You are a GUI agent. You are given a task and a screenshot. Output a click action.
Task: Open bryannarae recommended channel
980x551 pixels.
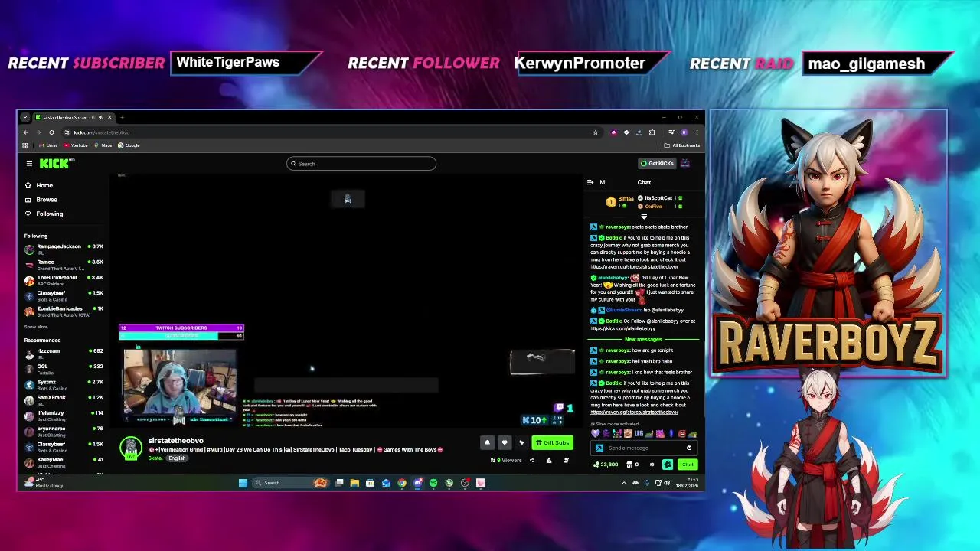click(64, 432)
